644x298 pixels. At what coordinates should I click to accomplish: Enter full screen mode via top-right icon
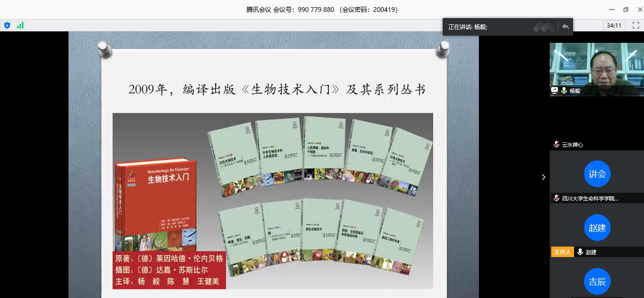pos(635,25)
